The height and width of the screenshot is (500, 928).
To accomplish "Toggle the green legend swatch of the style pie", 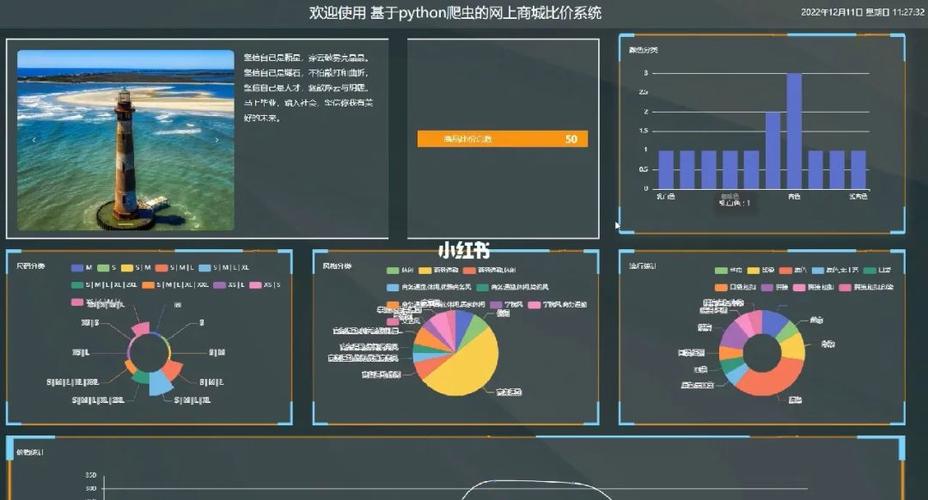I will (x=392, y=270).
